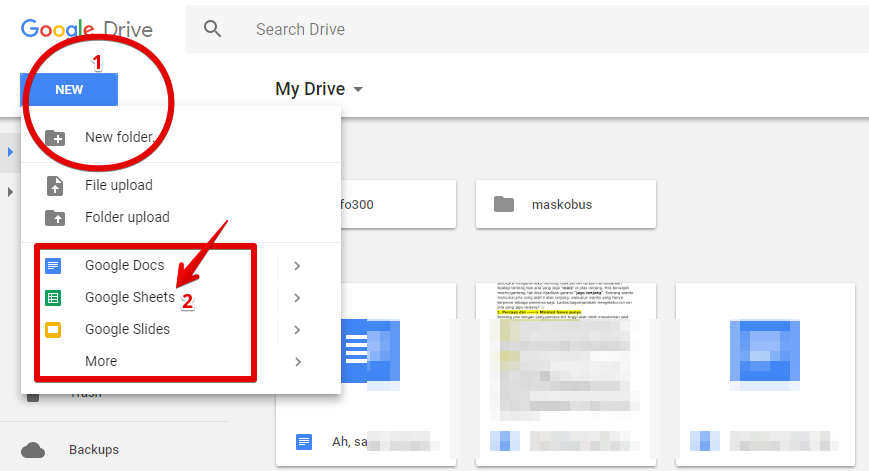Click the blue Google Docs icon
869x471 pixels.
tap(53, 266)
